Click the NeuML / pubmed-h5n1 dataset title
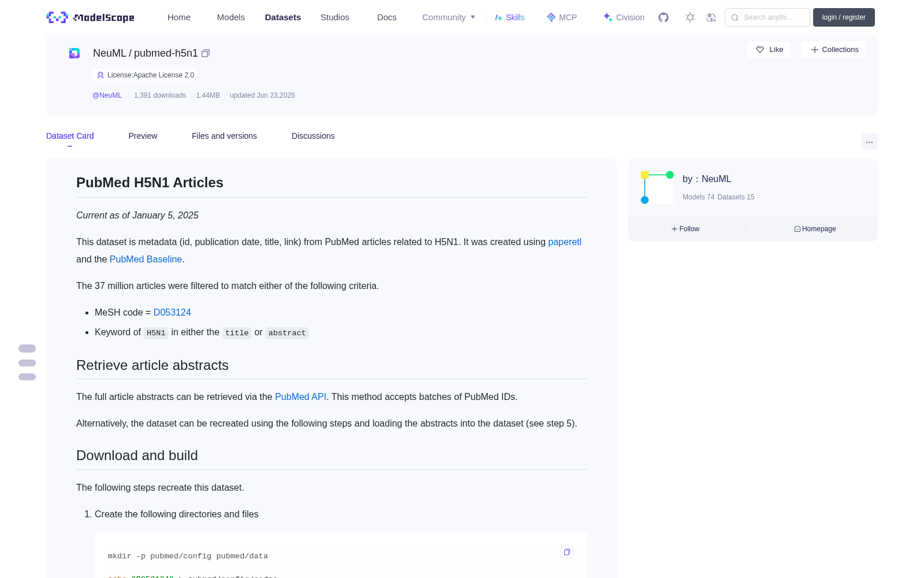Viewport: 924px width, 578px height. (x=146, y=53)
